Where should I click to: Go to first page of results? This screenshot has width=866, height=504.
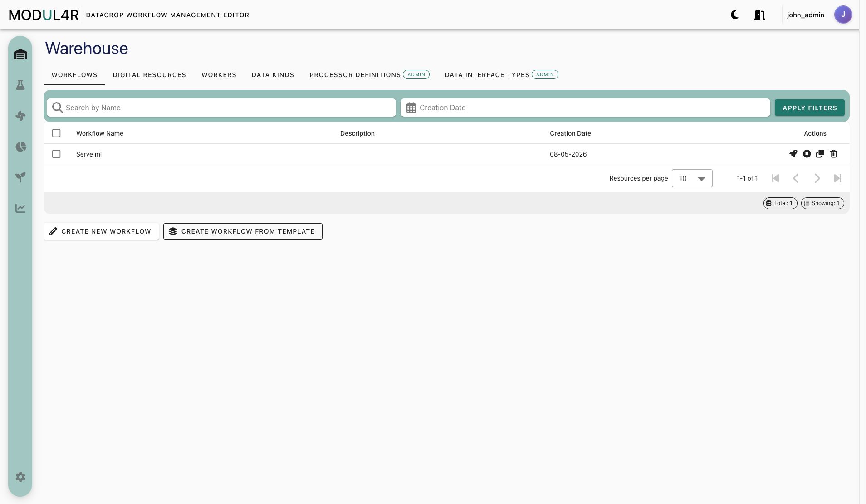point(775,178)
